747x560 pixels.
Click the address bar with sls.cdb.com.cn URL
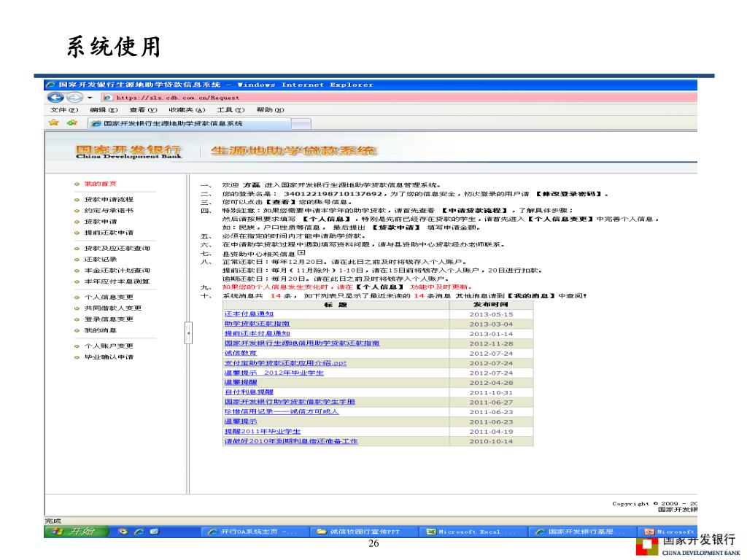tap(399, 98)
